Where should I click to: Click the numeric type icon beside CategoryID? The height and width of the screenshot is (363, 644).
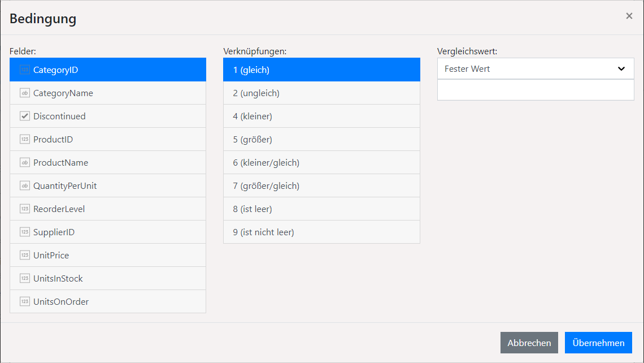pyautogui.click(x=24, y=70)
